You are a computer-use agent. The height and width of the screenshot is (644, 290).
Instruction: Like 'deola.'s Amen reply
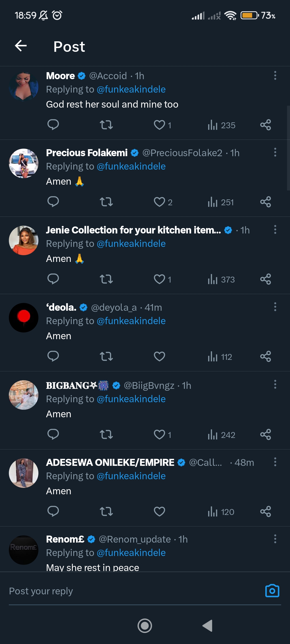(159, 356)
